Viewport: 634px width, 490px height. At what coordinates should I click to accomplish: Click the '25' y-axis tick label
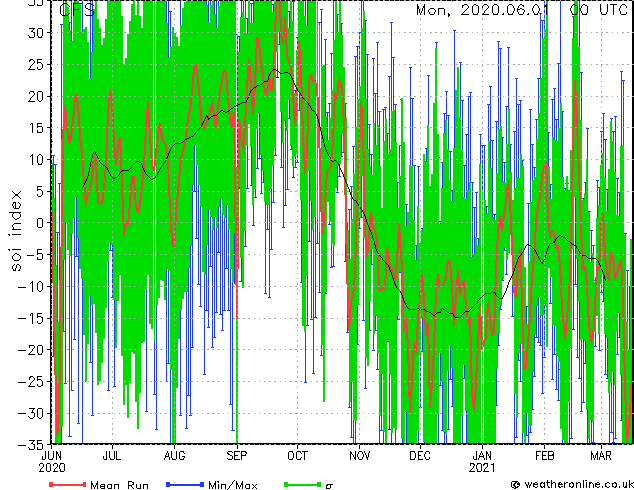click(36, 64)
